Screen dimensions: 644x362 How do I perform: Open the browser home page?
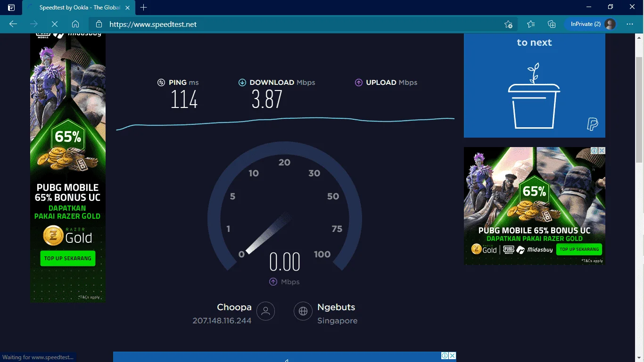[75, 24]
